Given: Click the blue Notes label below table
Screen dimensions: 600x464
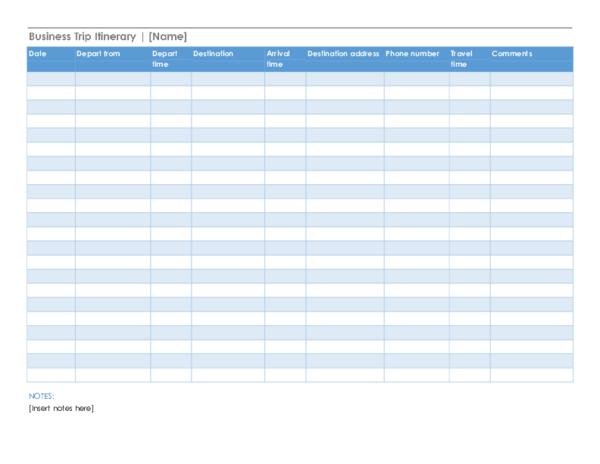Looking at the screenshot, I should pyautogui.click(x=42, y=396).
